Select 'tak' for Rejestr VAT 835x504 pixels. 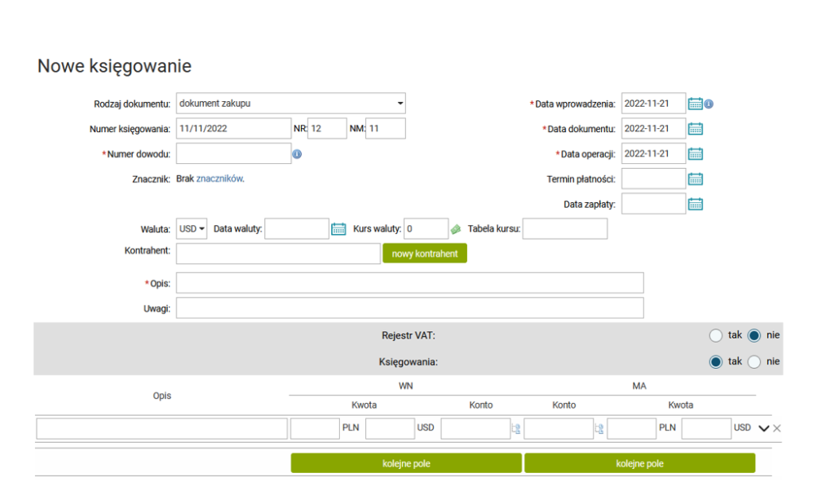coord(716,335)
